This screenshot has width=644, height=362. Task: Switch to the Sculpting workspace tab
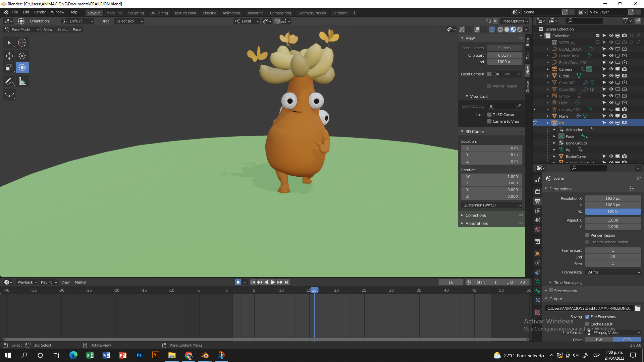[136, 13]
